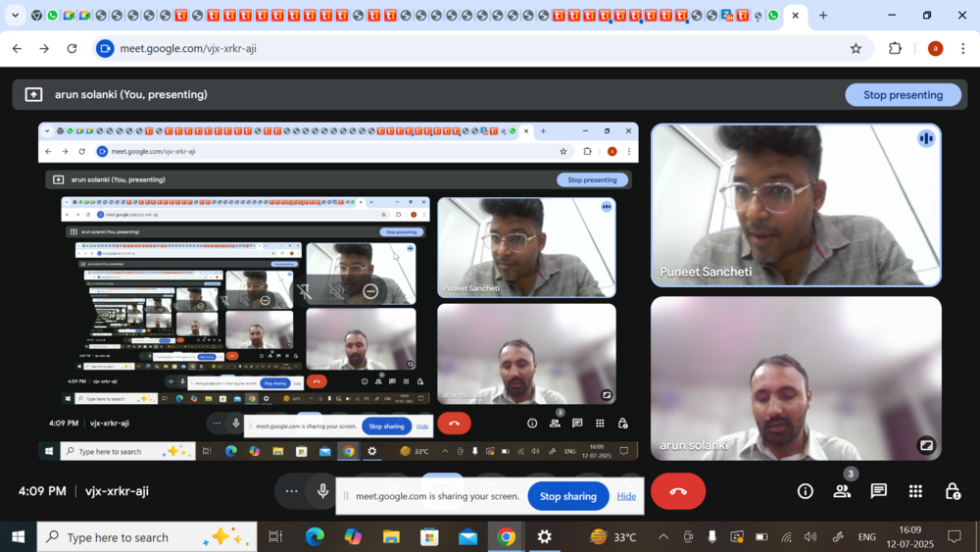Click the Puneet Sancheti video tile

pyautogui.click(x=796, y=205)
